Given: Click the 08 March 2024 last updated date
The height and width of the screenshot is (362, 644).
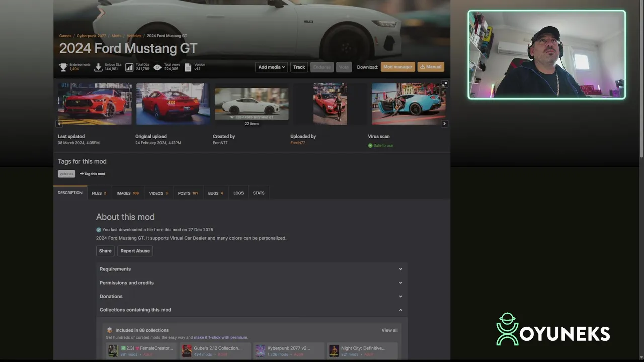Looking at the screenshot, I should [78, 143].
